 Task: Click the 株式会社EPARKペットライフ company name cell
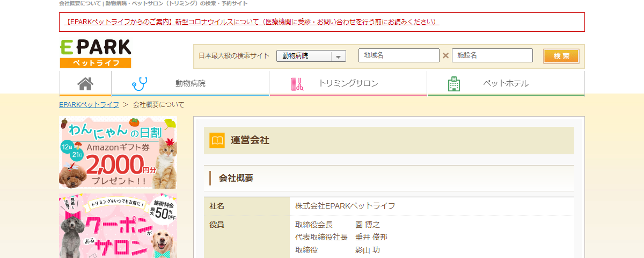[x=345, y=206]
